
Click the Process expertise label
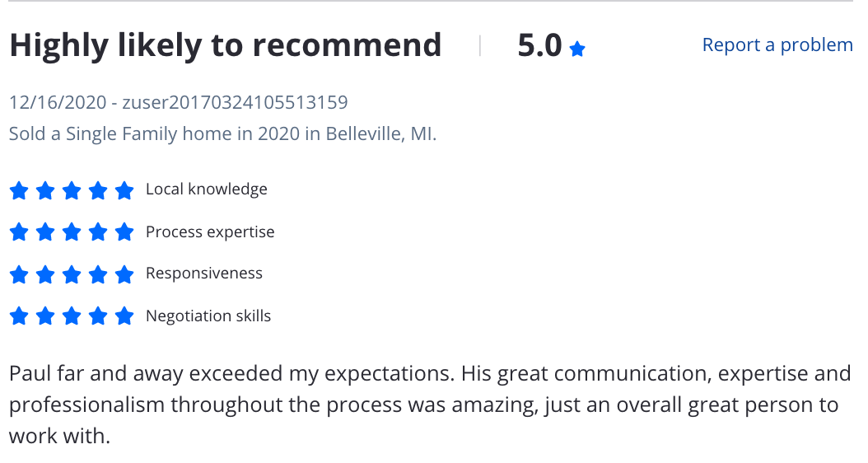[210, 232]
